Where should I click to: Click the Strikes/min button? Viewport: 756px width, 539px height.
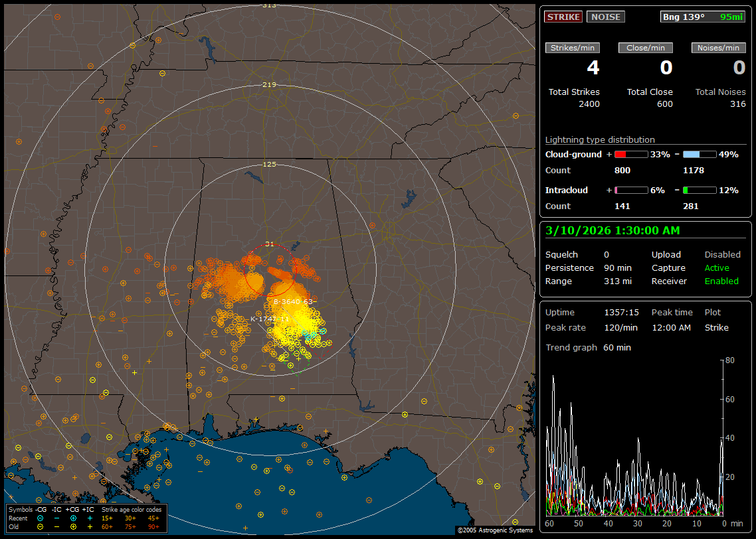click(x=573, y=48)
